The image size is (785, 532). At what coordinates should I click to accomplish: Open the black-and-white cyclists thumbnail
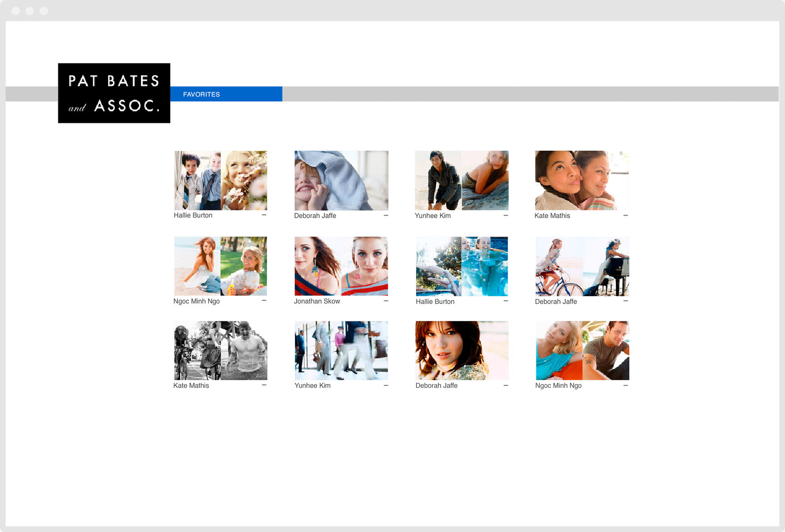click(220, 350)
